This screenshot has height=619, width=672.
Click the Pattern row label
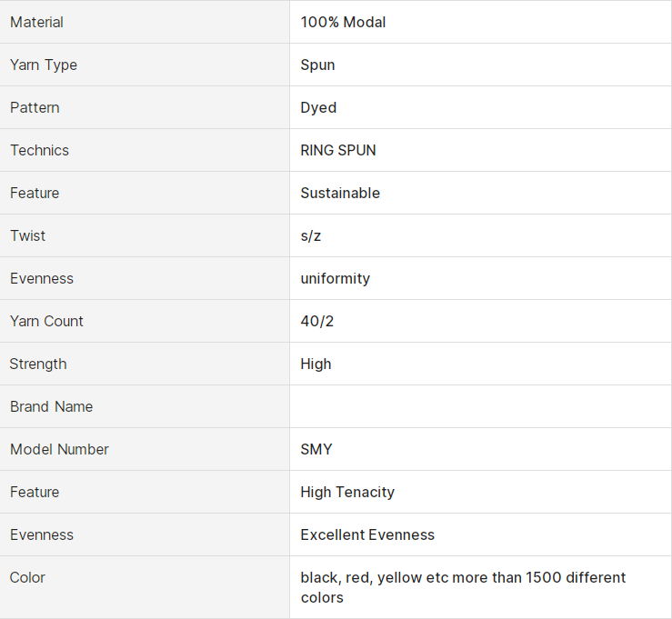point(35,107)
